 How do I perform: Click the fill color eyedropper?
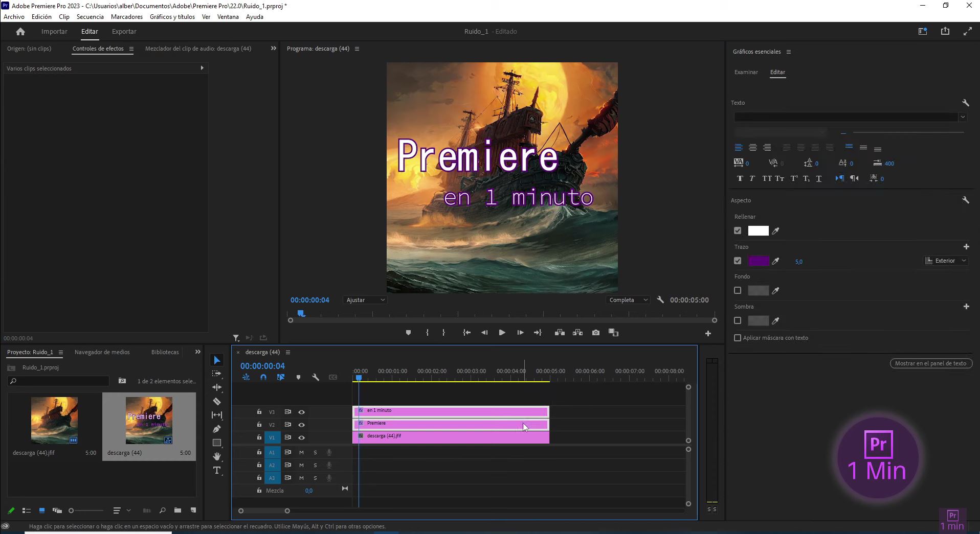point(776,231)
